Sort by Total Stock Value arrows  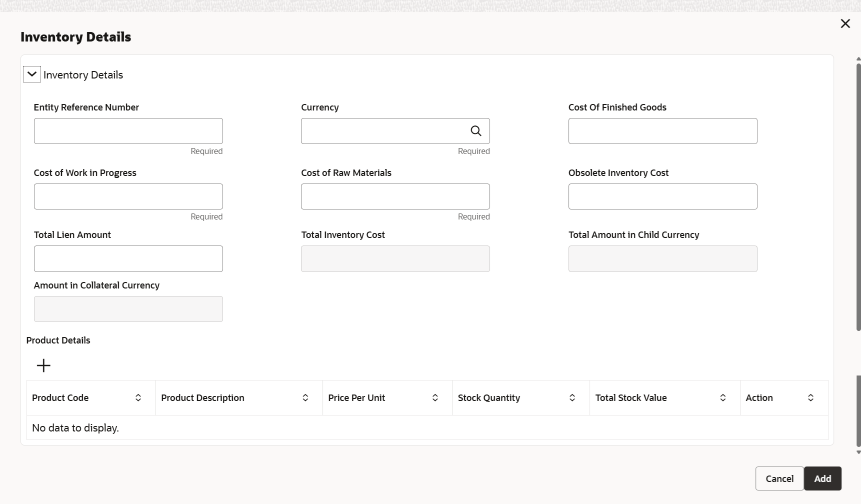coord(722,398)
